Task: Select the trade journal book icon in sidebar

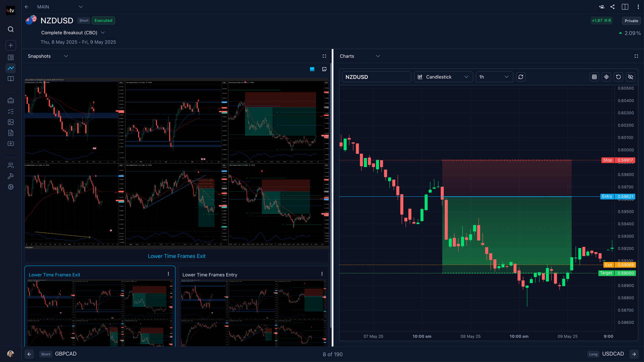Action: (10, 79)
